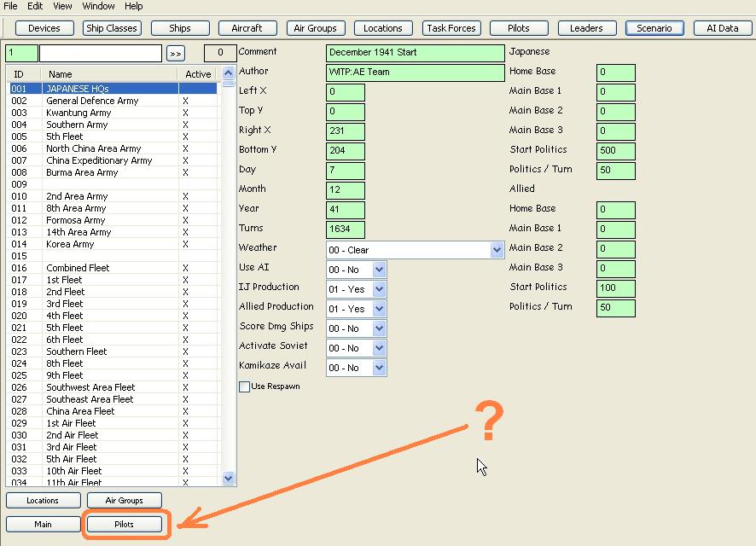Image resolution: width=756 pixels, height=546 pixels.
Task: Click the Month field
Action: click(346, 190)
